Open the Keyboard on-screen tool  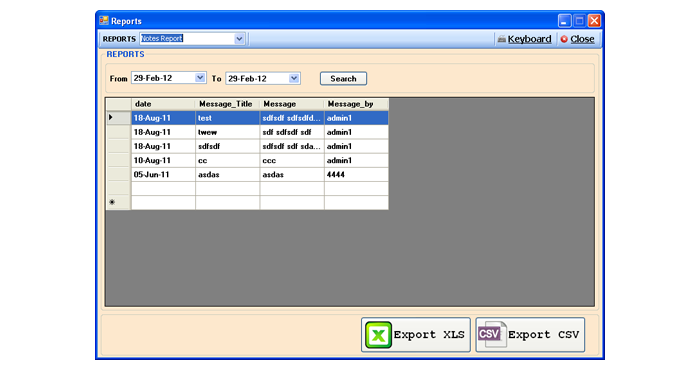tap(524, 39)
